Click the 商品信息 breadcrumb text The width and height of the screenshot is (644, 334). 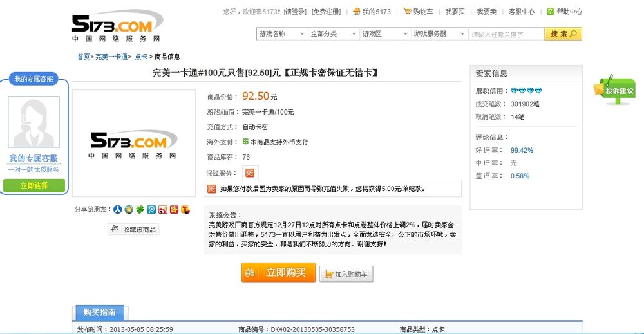point(167,57)
